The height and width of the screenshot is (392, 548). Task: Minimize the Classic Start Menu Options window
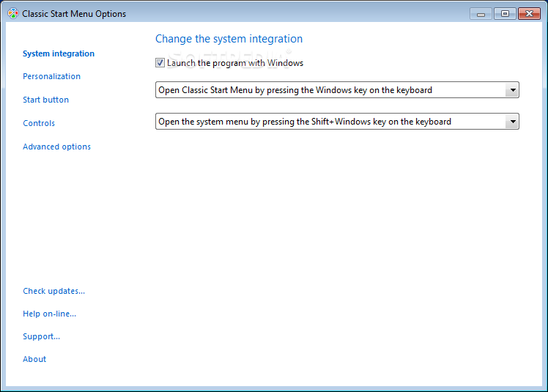(481, 14)
